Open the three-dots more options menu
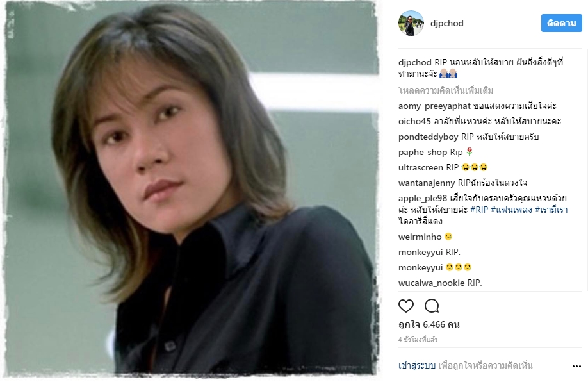Image resolution: width=588 pixels, height=382 pixels. [x=576, y=366]
